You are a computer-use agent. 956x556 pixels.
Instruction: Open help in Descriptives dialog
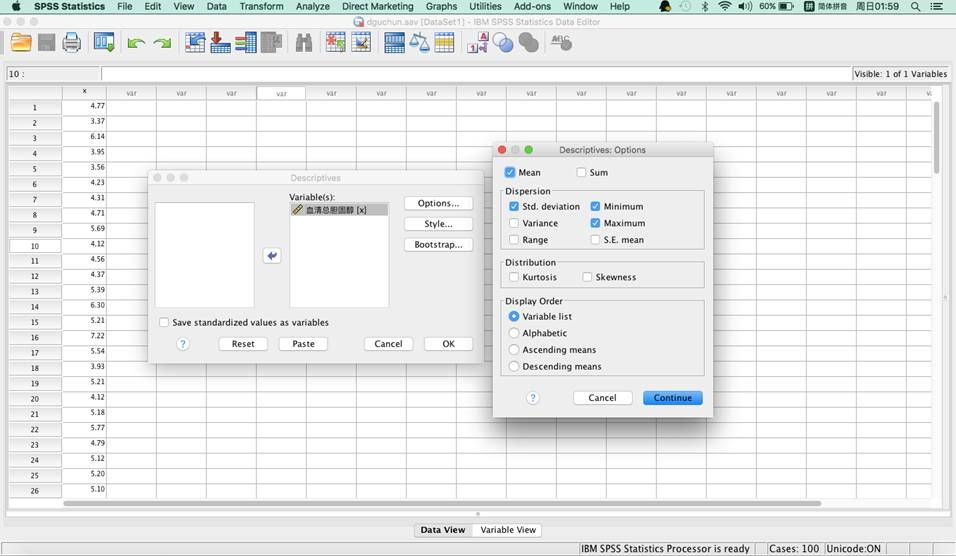tap(182, 344)
